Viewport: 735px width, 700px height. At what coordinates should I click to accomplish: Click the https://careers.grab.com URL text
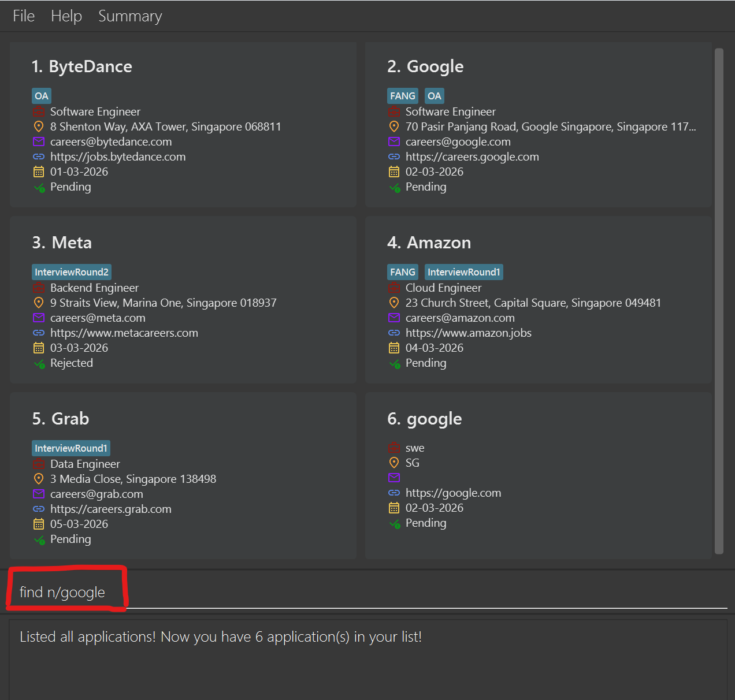click(111, 509)
